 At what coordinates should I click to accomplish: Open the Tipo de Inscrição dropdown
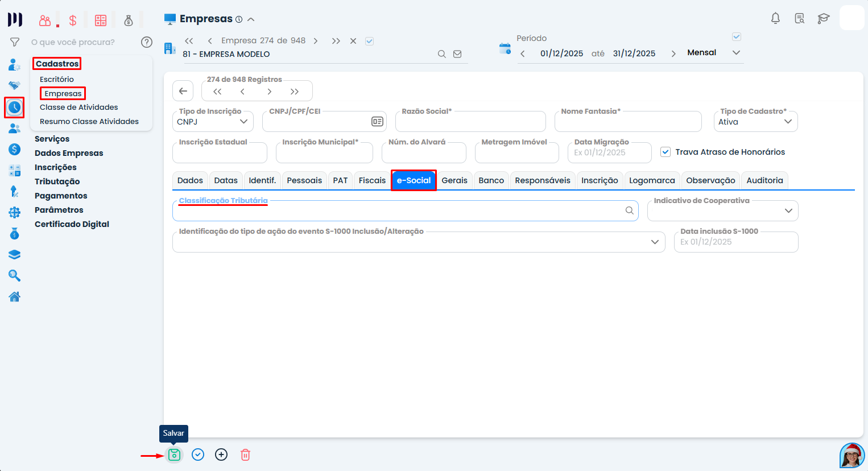coord(213,122)
